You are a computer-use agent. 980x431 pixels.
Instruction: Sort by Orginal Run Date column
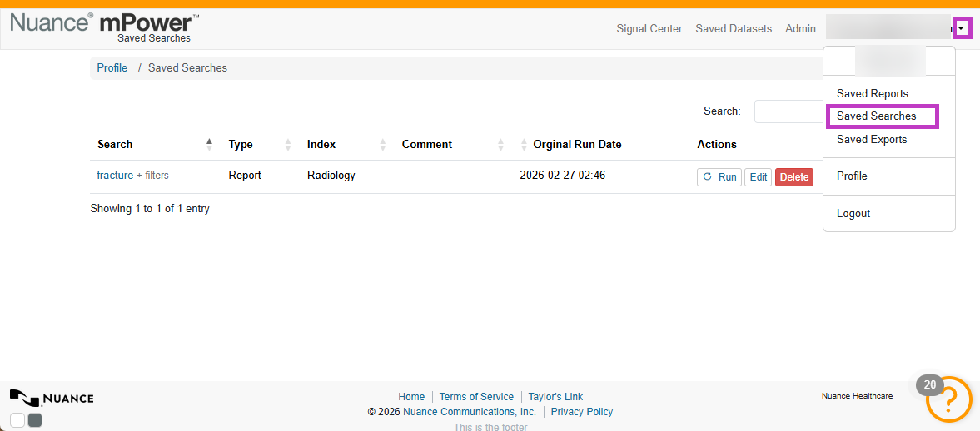[x=601, y=144]
